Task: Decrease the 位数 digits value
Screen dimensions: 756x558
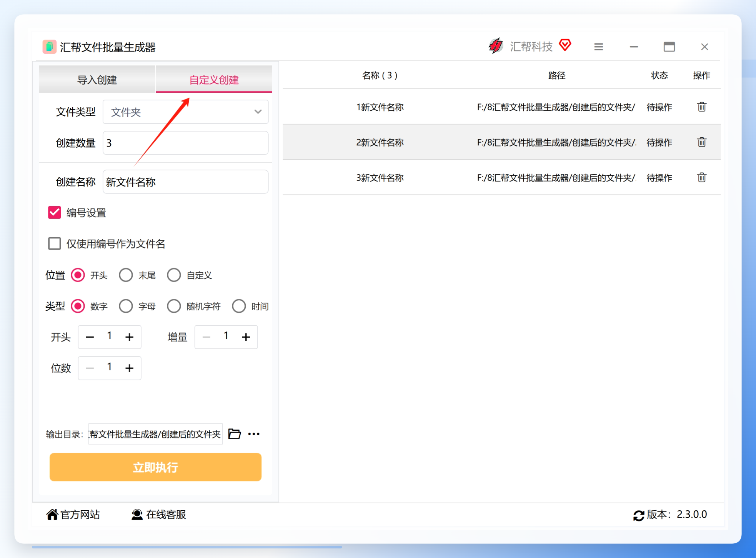Action: [90, 368]
